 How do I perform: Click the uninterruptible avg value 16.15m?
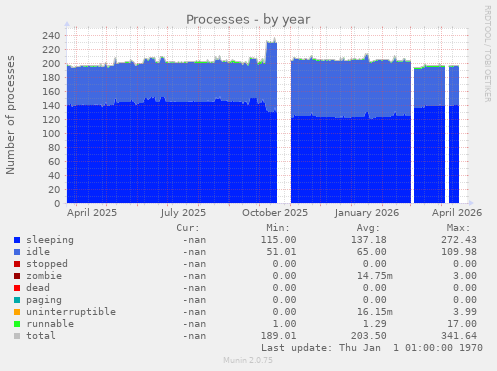pyautogui.click(x=375, y=312)
